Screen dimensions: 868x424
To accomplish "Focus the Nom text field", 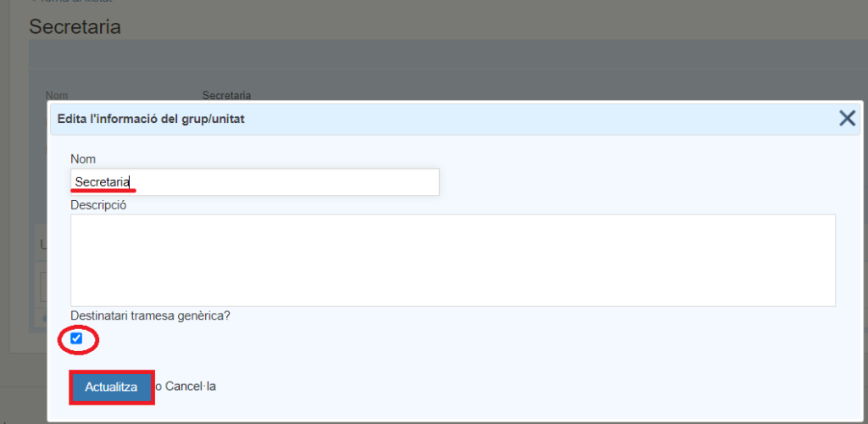I will [254, 181].
